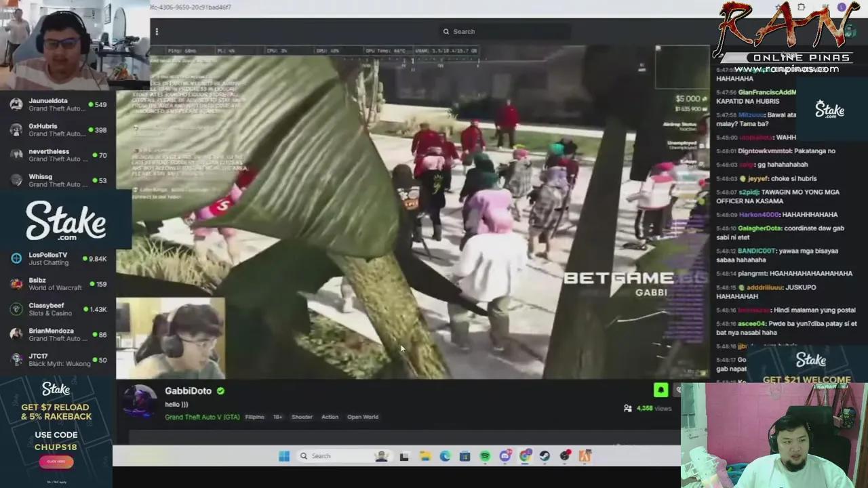Click chat username ascee04
Screen dimensions: 868x488
point(751,323)
